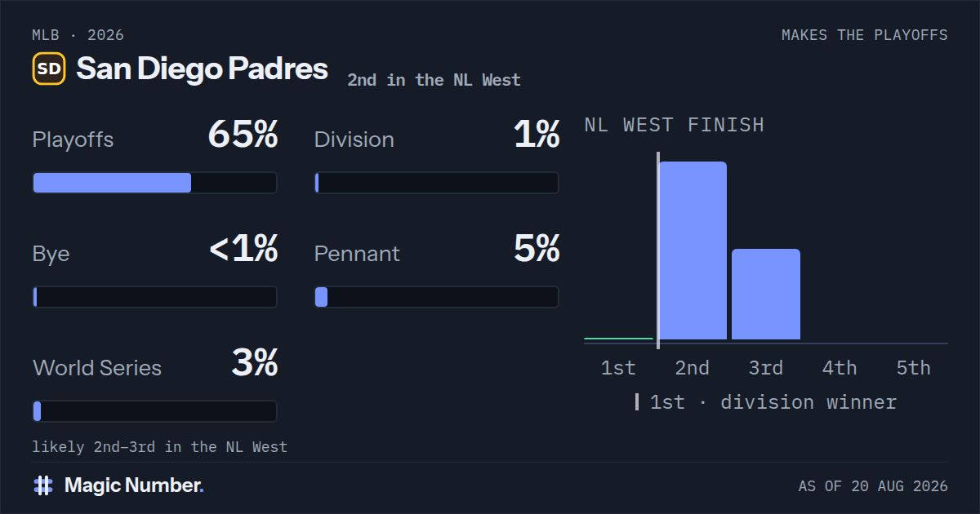Click the Magic Number brand name
Screen dimensions: 980x514
click(x=134, y=485)
